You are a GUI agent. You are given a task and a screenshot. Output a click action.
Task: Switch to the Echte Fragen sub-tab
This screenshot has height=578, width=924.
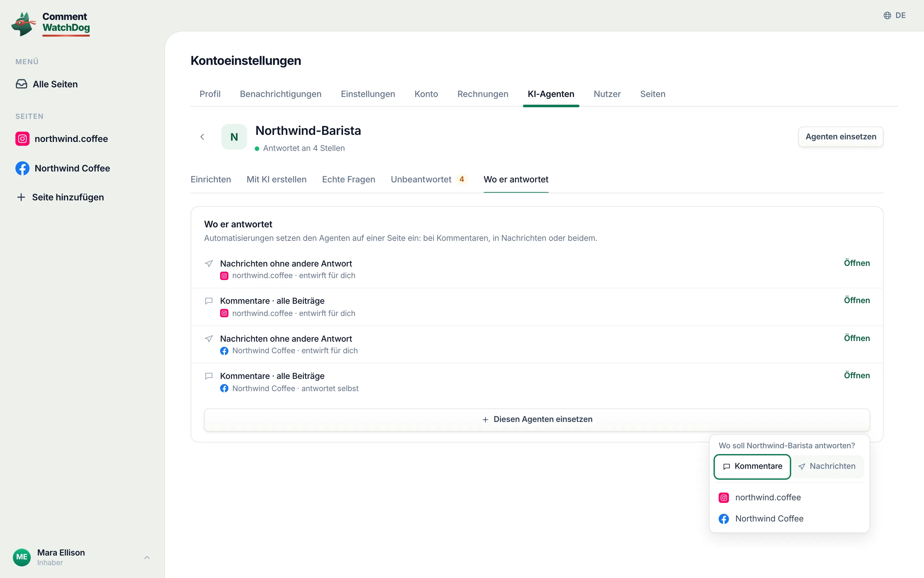[349, 179]
